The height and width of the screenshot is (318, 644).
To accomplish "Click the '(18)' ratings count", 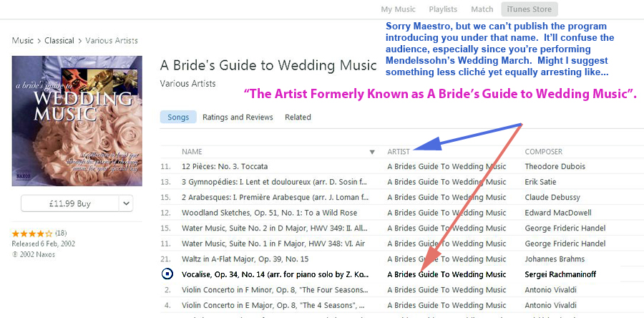I will tap(61, 233).
